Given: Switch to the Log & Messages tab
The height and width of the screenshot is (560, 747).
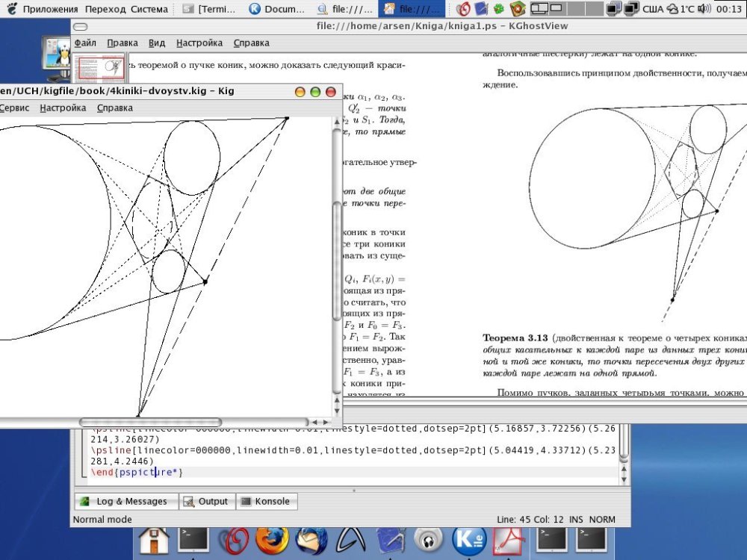Looking at the screenshot, I should click(x=126, y=502).
